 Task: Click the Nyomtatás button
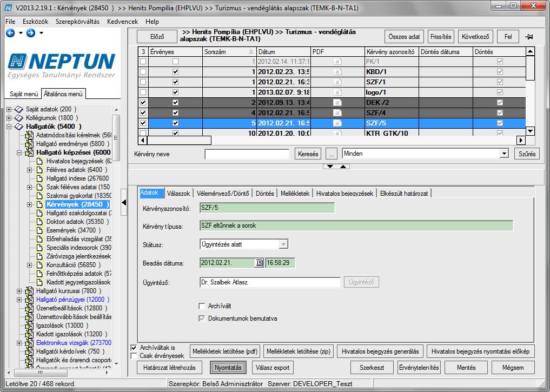[228, 368]
